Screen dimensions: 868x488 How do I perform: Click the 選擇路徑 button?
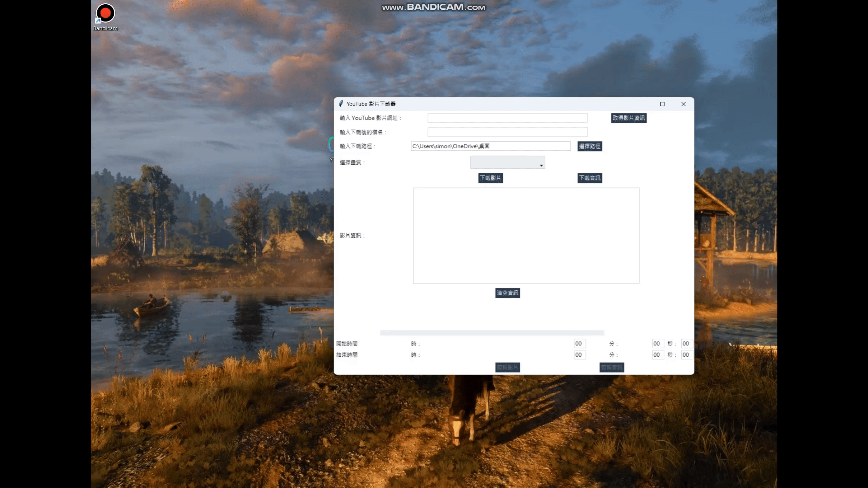589,146
